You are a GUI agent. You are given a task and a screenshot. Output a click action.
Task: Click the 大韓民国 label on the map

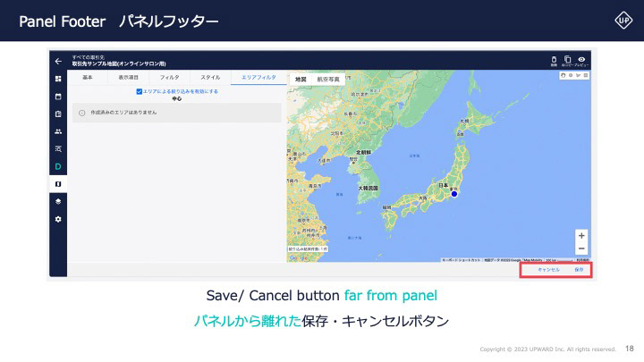[x=368, y=188]
